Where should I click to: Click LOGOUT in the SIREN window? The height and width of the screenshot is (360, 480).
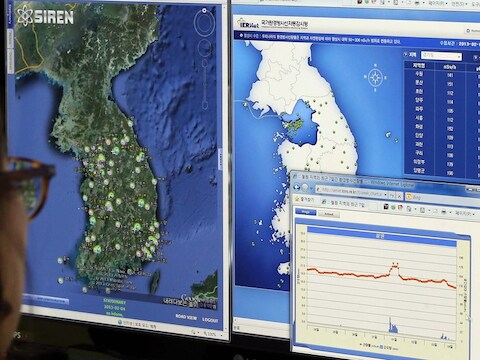pyautogui.click(x=210, y=320)
